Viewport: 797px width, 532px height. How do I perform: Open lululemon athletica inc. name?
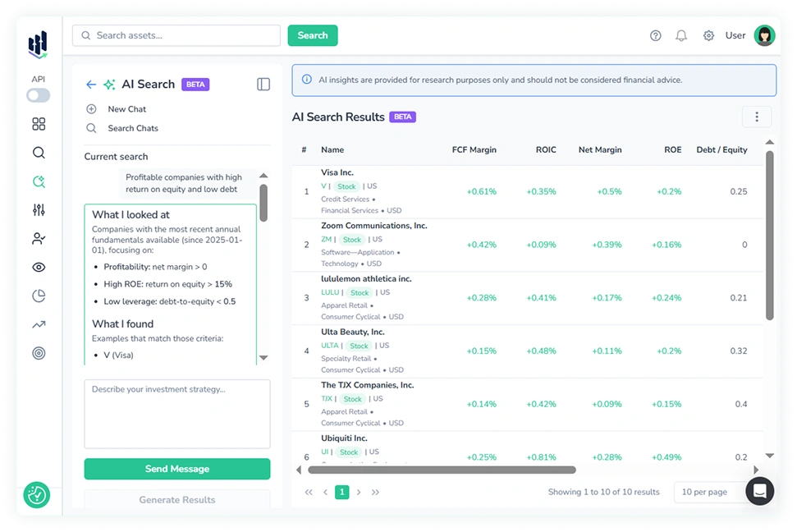coord(366,278)
